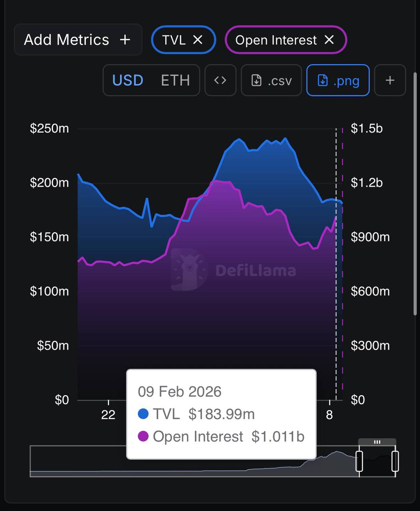Click the TVL metric pill label
420x511 pixels.
(174, 40)
